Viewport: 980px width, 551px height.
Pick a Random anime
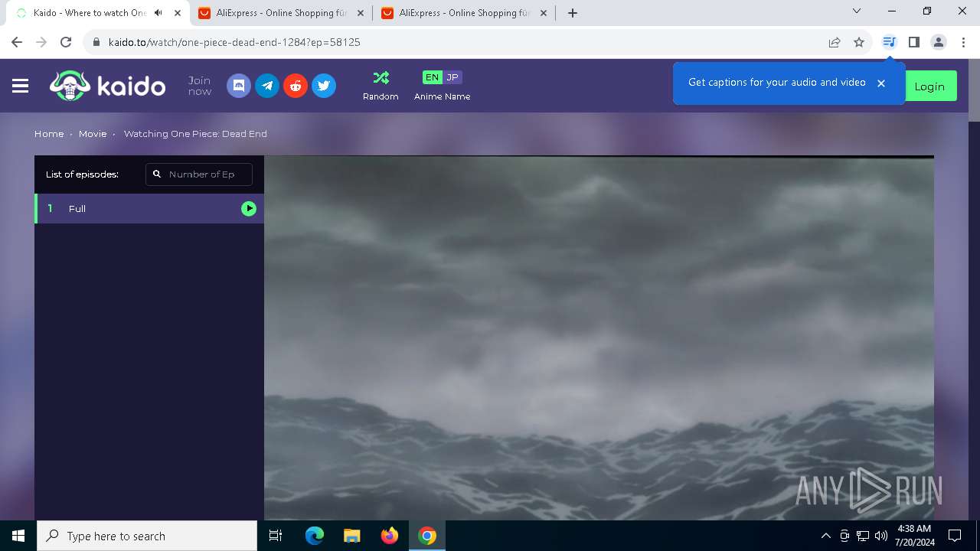pos(381,86)
